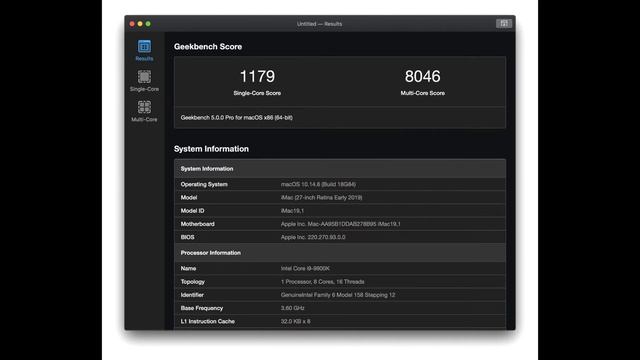Open the Single-Core sidebar section
Viewport: 640px width, 360px height.
[144, 81]
